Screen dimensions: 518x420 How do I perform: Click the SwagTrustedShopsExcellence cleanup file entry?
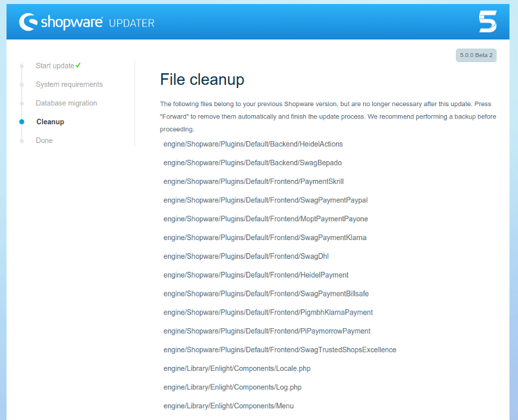280,349
